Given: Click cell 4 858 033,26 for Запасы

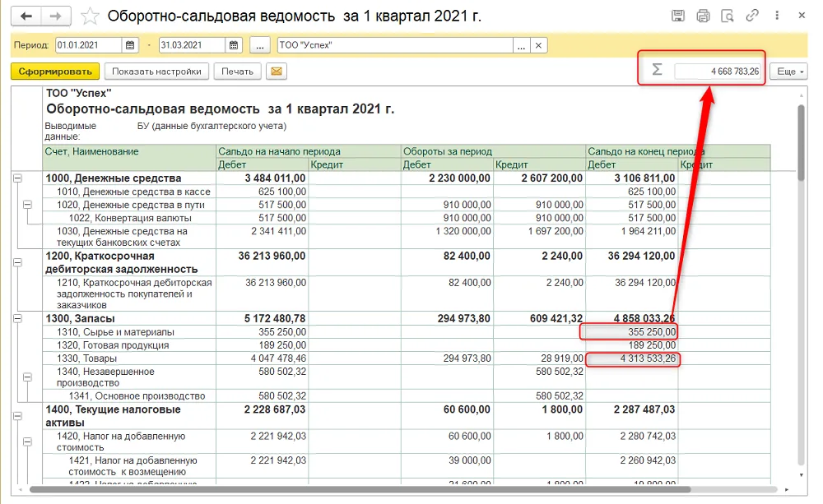Looking at the screenshot, I should click(x=631, y=318).
